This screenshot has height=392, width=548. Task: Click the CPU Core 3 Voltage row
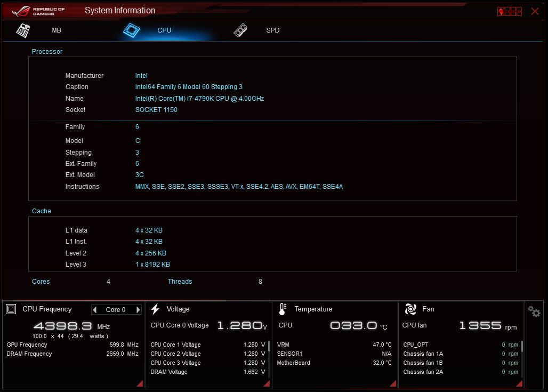tap(208, 363)
